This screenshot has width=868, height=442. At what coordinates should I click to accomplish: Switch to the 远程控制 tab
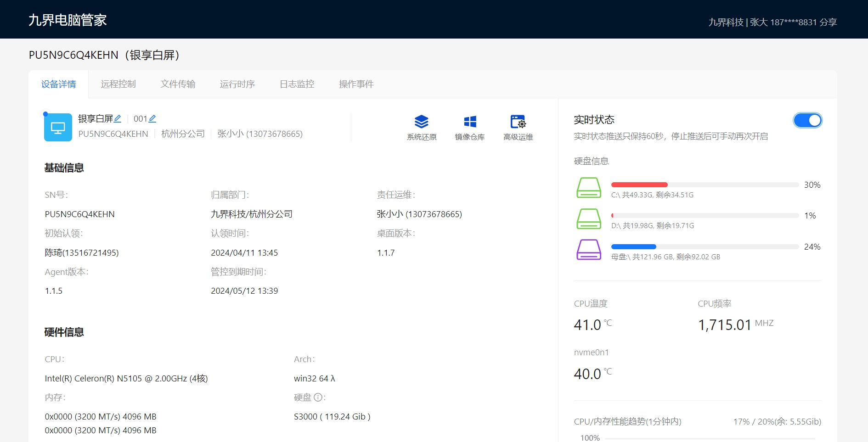pyautogui.click(x=118, y=84)
